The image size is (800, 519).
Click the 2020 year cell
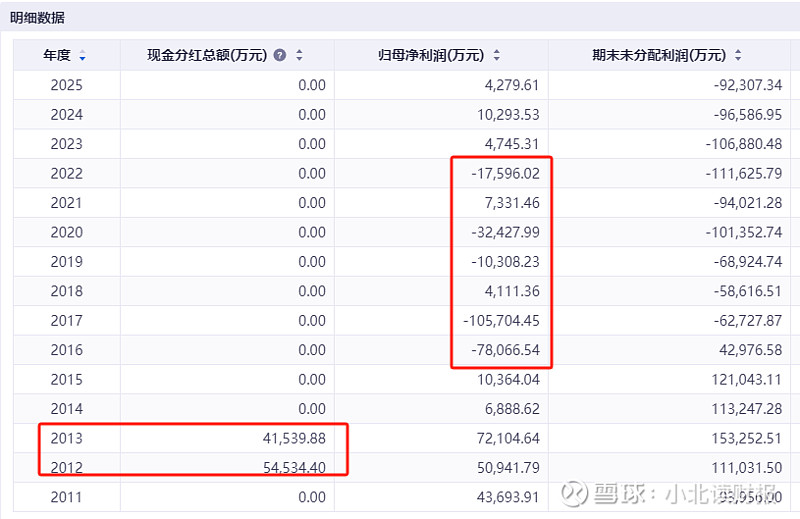tap(67, 232)
